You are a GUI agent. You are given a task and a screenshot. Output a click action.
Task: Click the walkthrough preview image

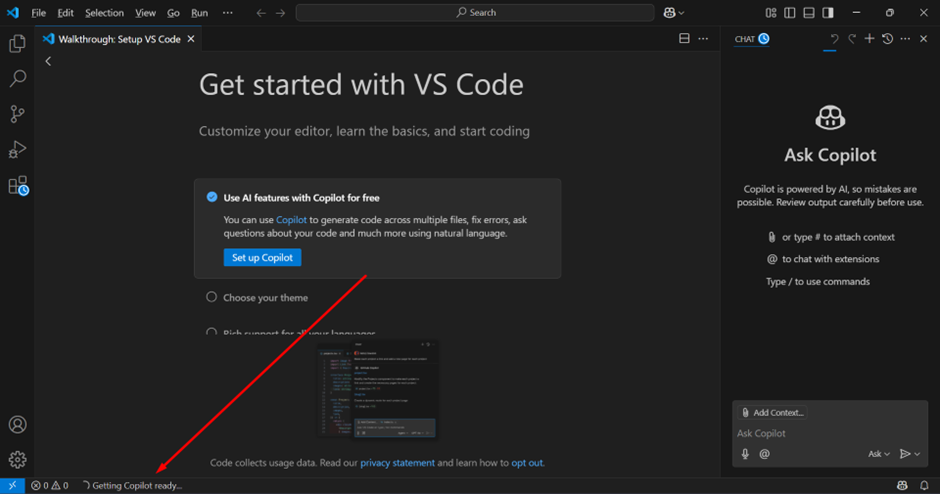pos(377,390)
